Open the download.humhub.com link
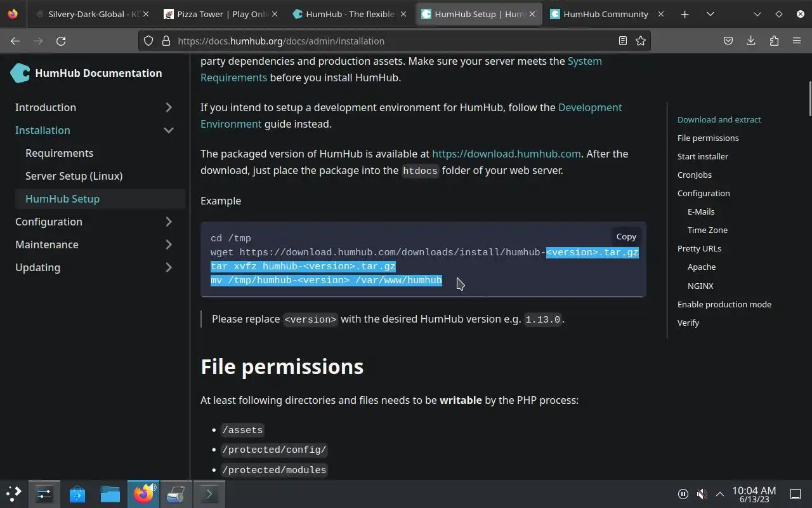 point(506,154)
